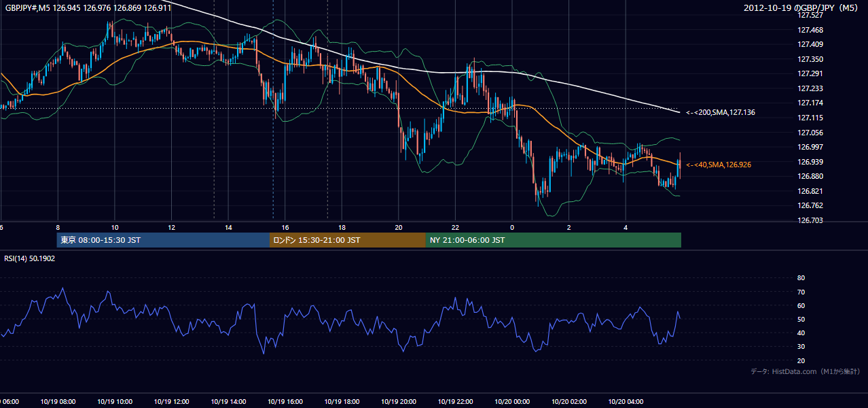Screen dimensions: 868x408
Task: Click hour tick 16 under the price chart
Action: pos(285,227)
